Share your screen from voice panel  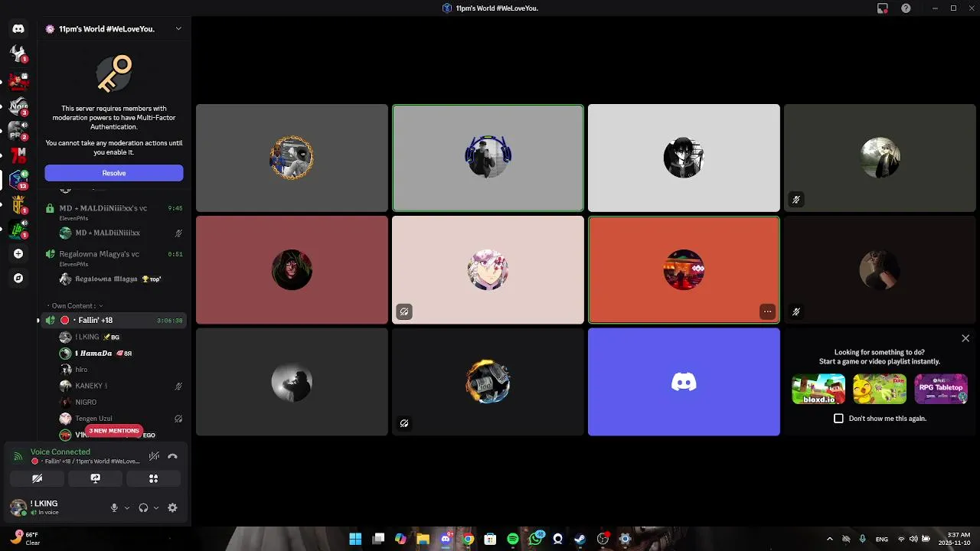point(95,478)
